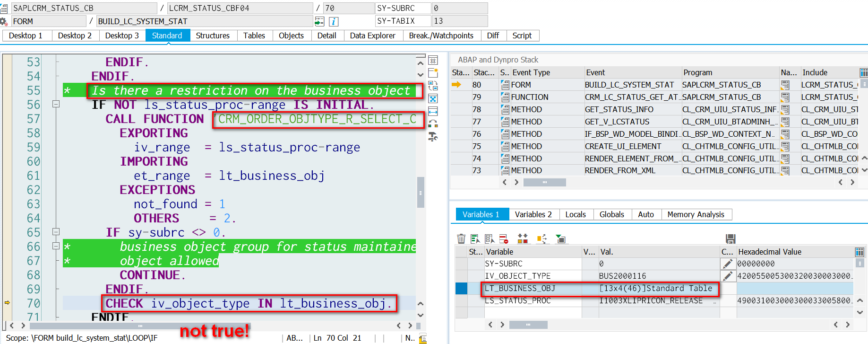The height and width of the screenshot is (344, 868).
Task: Collapse the IF block at line 65
Action: [x=56, y=232]
